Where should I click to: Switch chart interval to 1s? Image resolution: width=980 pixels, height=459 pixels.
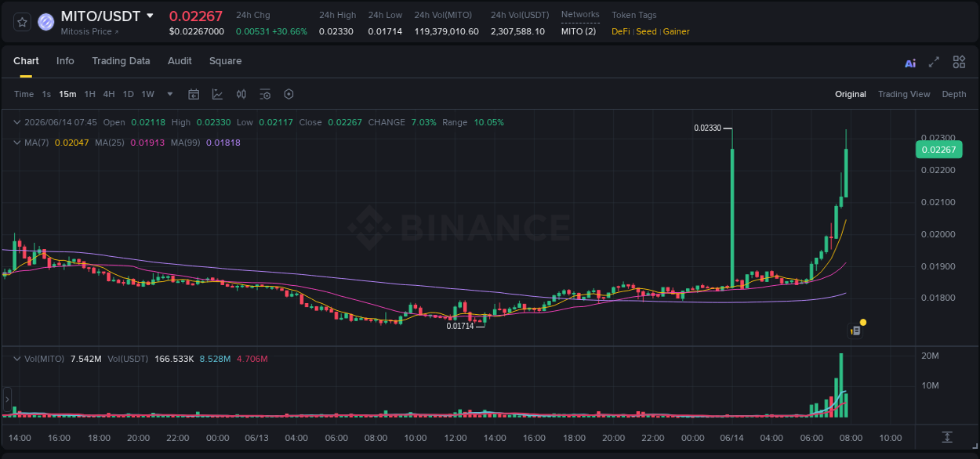[46, 94]
